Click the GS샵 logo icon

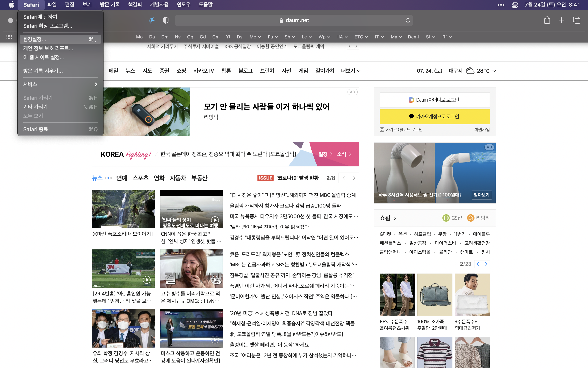[446, 218]
